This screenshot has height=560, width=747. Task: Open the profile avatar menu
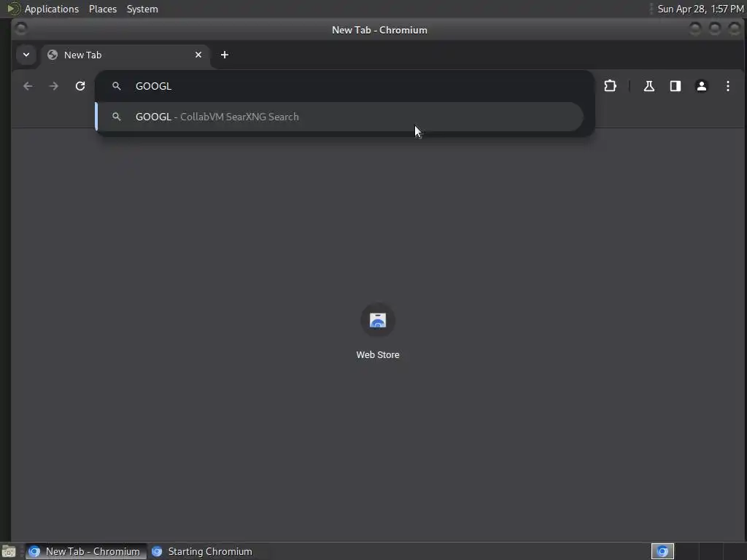pyautogui.click(x=701, y=86)
